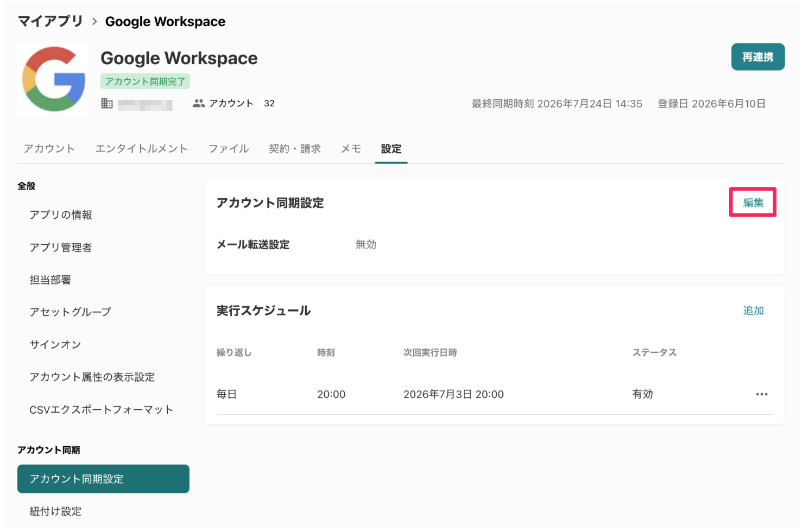
Task: Select 担当部署 in sidebar
Action: coord(50,280)
